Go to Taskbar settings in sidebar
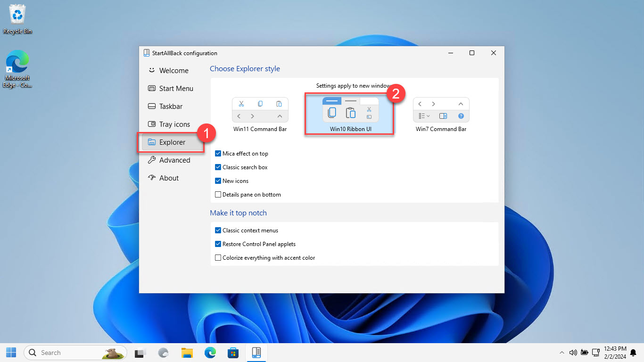Image resolution: width=644 pixels, height=362 pixels. pyautogui.click(x=173, y=107)
